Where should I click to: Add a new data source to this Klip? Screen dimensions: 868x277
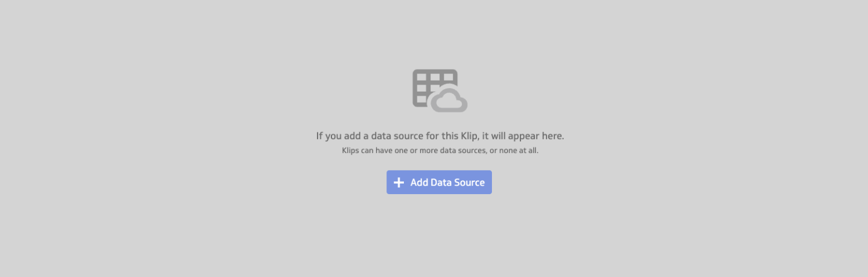click(x=439, y=182)
